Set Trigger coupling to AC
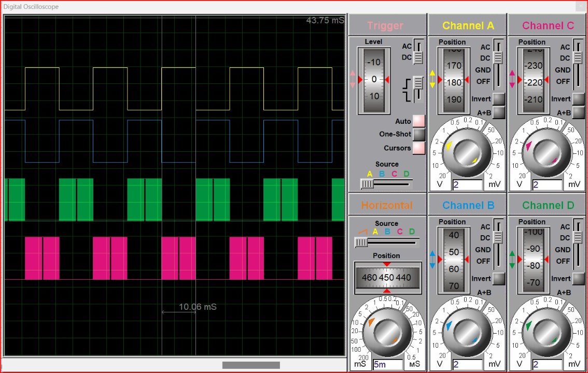Viewport: 588px width, 373px height. (x=407, y=46)
